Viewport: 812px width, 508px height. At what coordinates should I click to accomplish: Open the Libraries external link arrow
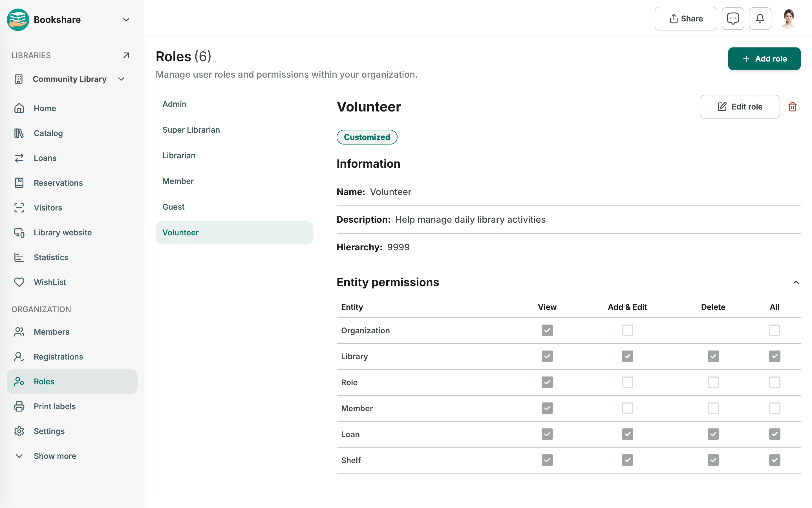point(126,55)
